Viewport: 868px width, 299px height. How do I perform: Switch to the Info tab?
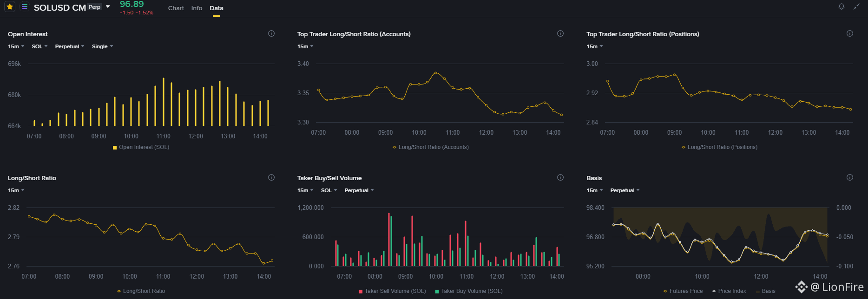[197, 8]
